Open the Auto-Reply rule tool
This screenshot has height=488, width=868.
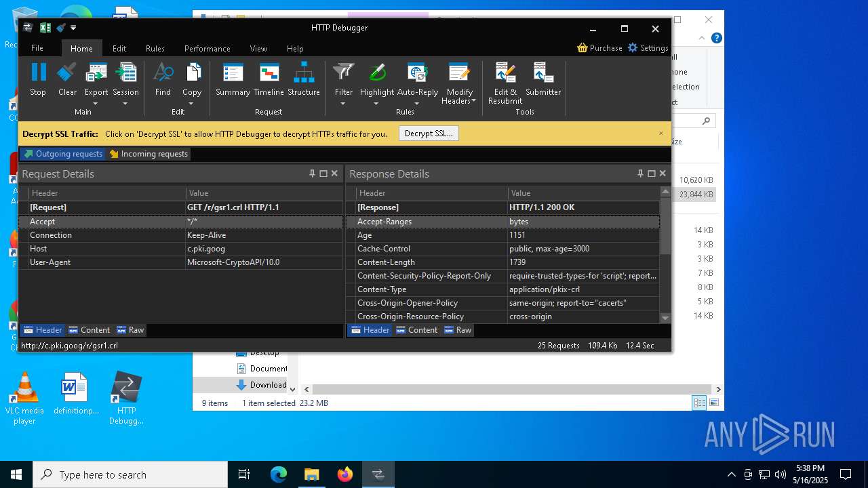417,72
